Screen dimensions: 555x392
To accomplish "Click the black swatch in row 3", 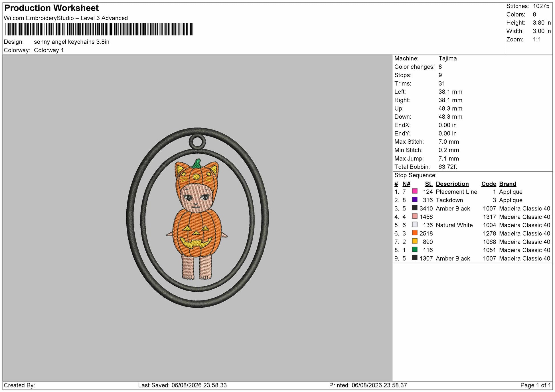I will click(415, 208).
